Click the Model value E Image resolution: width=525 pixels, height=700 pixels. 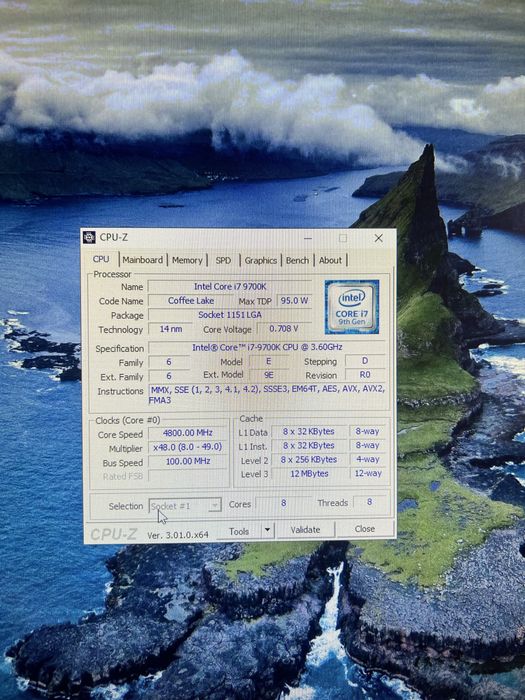click(268, 361)
